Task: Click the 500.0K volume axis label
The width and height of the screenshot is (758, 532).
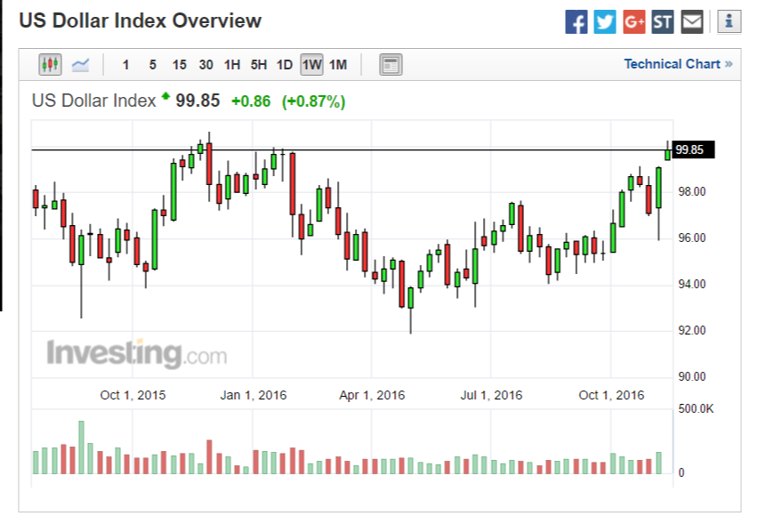Action: pyautogui.click(x=696, y=408)
